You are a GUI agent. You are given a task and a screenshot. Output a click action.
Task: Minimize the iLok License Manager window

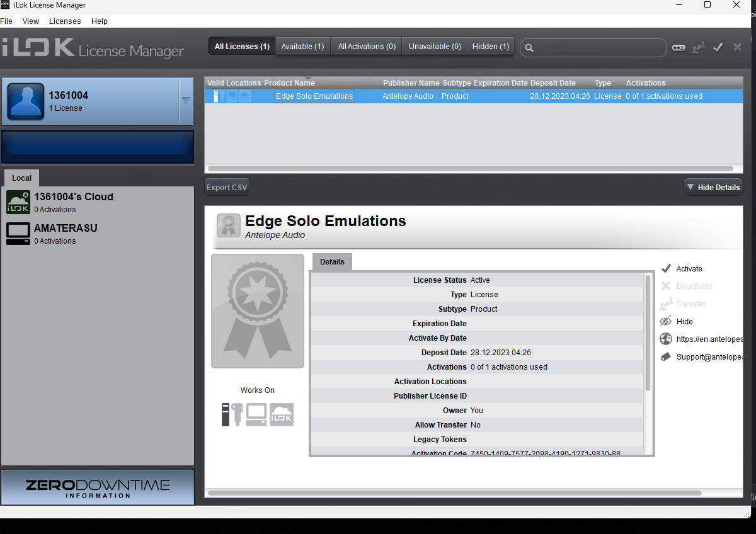[x=678, y=5]
